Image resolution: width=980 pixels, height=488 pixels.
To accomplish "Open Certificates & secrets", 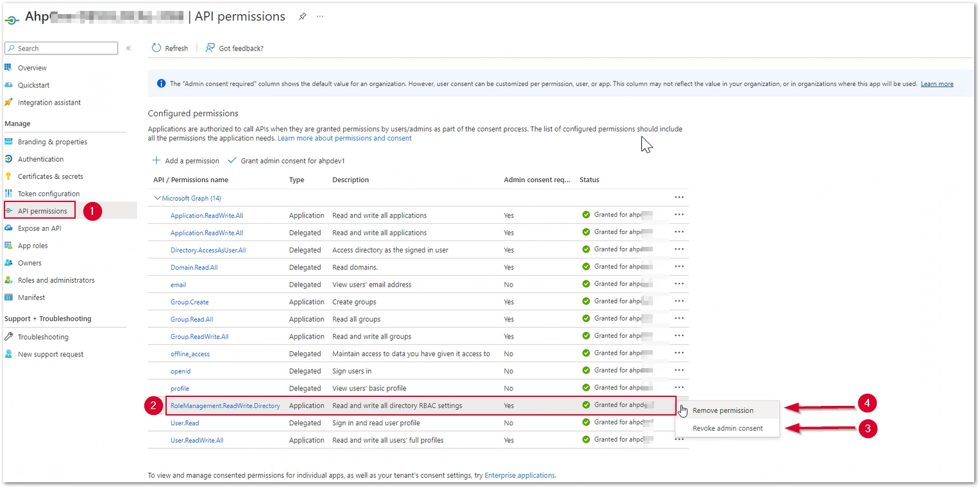I will coord(51,176).
